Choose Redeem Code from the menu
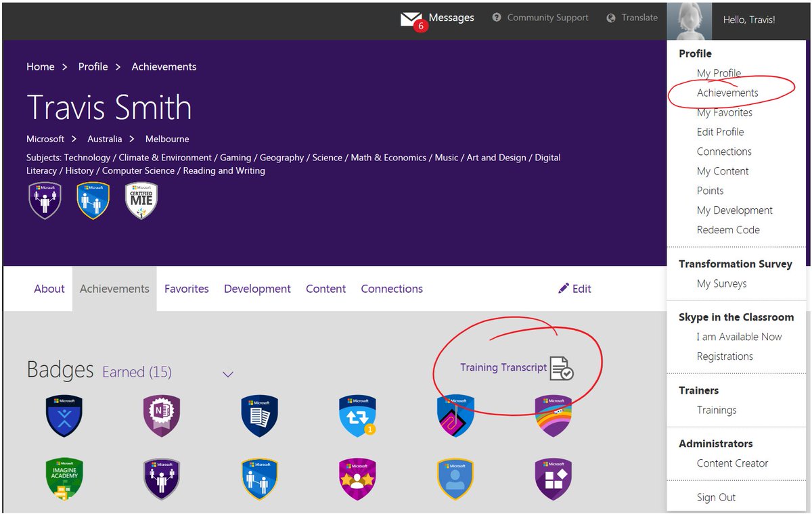This screenshot has height=514, width=812. 728,230
